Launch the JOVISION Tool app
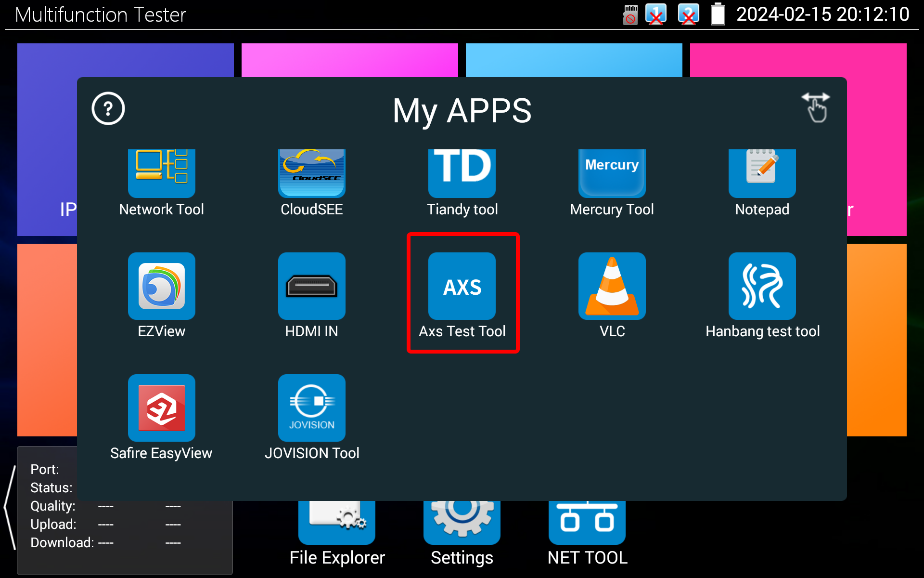Screen dimensions: 924x578 (x=311, y=408)
